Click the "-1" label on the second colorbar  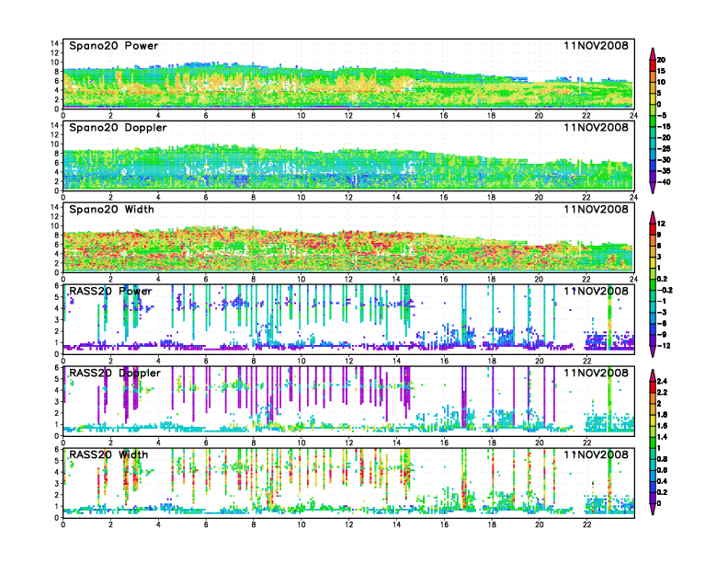tap(661, 302)
